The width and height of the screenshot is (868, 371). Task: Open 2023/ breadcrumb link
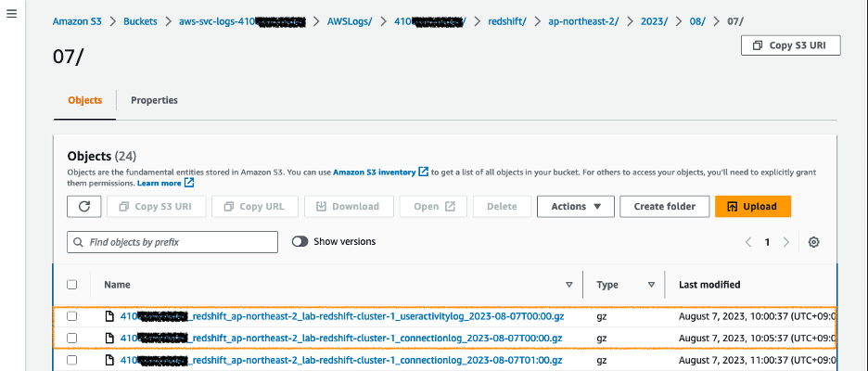[655, 21]
